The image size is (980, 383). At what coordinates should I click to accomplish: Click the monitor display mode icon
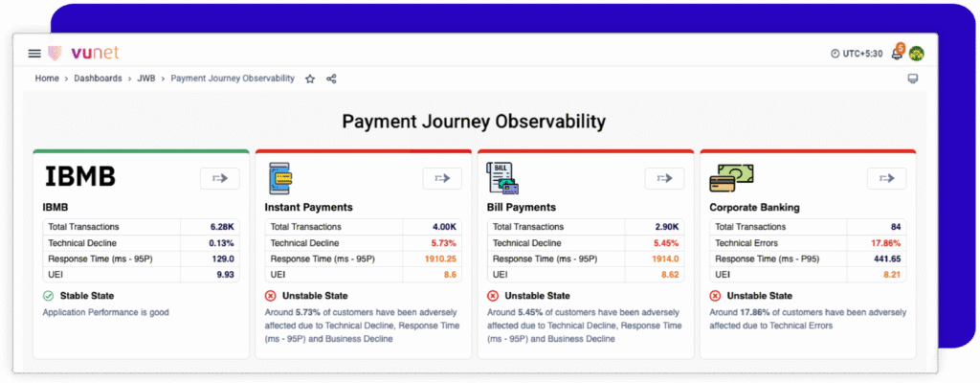(913, 79)
